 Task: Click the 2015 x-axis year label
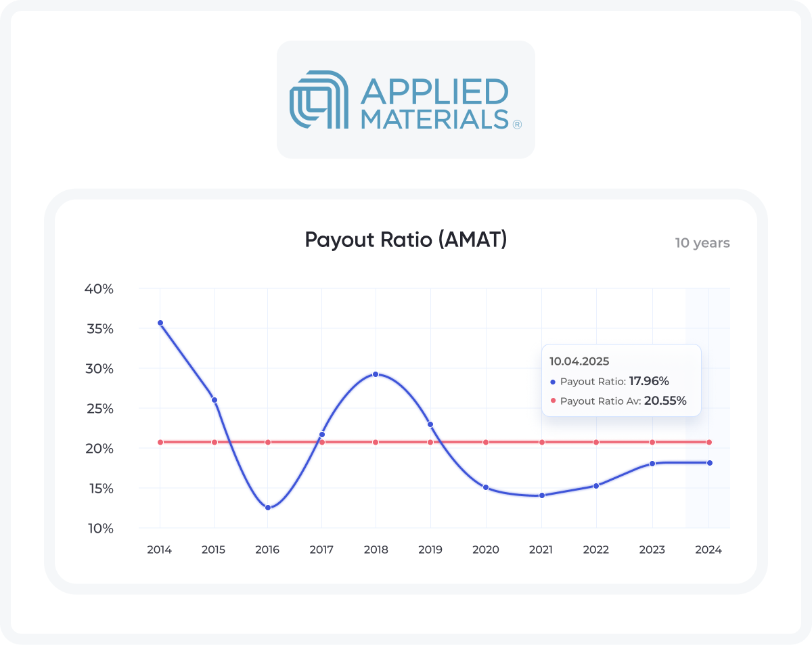click(214, 550)
